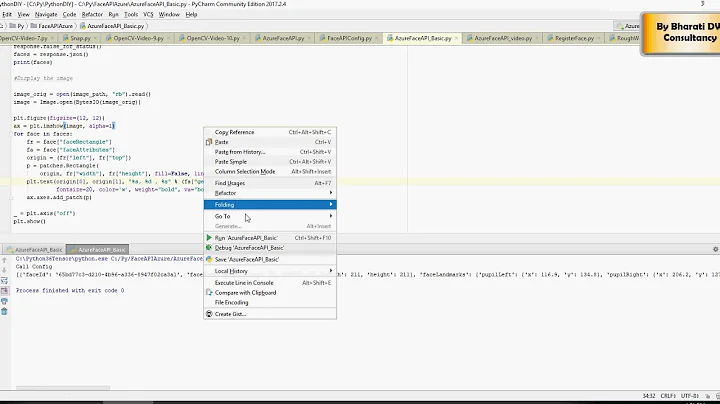
Task: Click UTF-8 encoding in status bar
Action: pos(689,396)
